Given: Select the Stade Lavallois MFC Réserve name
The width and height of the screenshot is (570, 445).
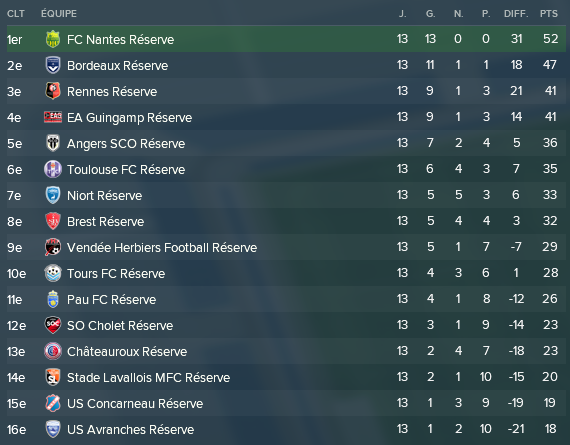Looking at the screenshot, I should [148, 377].
